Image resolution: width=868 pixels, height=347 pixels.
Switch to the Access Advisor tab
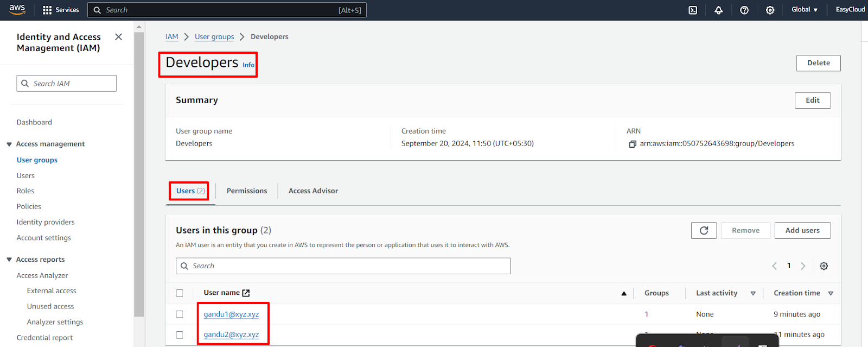point(313,191)
